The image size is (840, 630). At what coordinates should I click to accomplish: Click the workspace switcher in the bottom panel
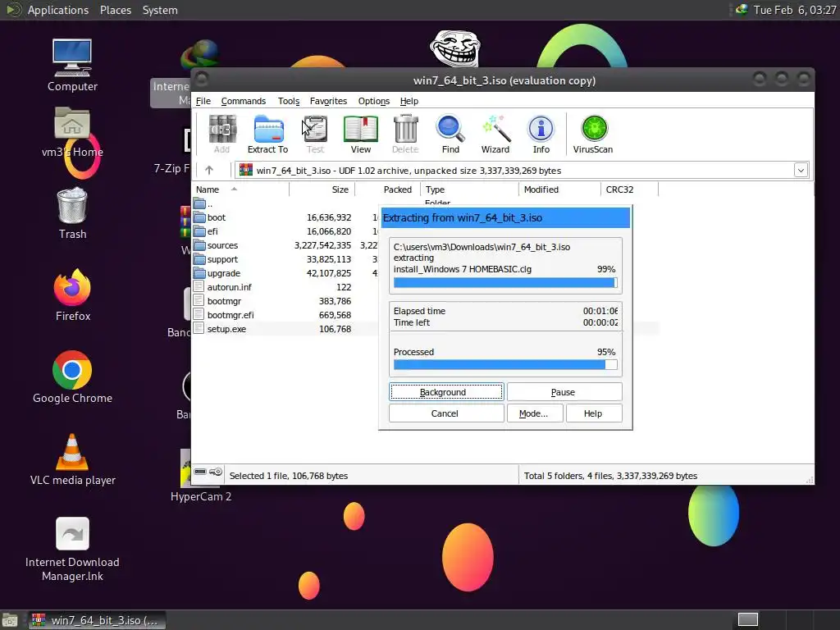[x=748, y=620]
